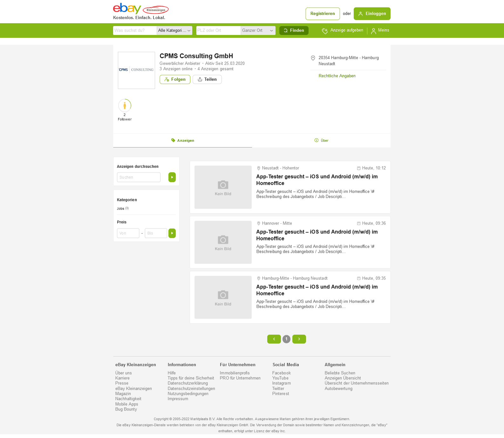Image resolution: width=504 pixels, height=438 pixels.
Task: Click the date icon beside Heute, 10:12
Action: pyautogui.click(x=359, y=168)
